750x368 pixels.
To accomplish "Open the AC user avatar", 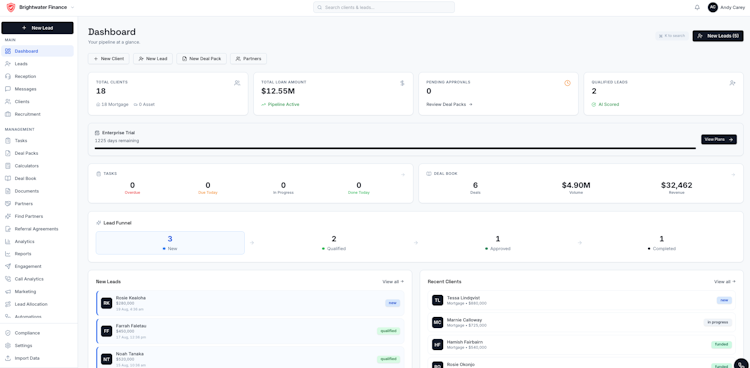I will (x=713, y=8).
